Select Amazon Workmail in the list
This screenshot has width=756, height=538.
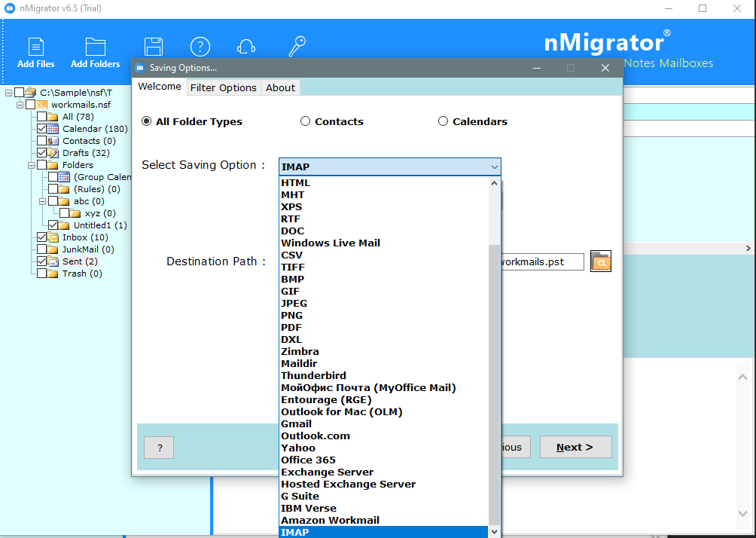point(384,521)
